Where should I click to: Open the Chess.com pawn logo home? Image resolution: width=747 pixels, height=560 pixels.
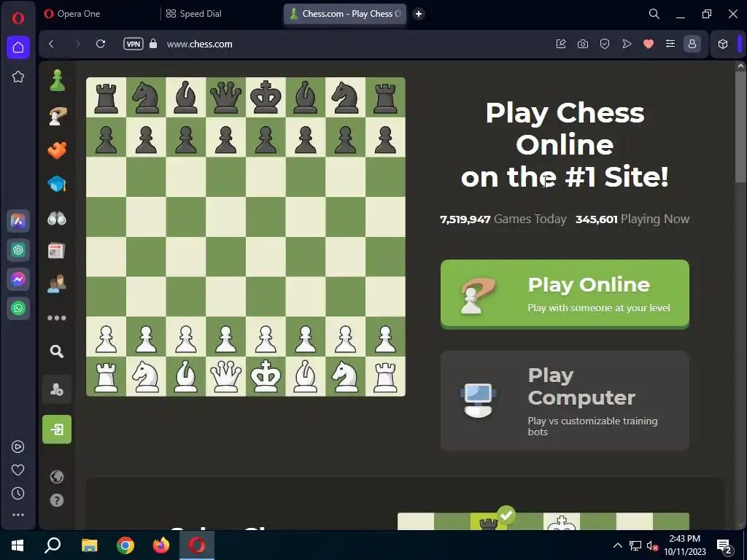click(x=57, y=80)
